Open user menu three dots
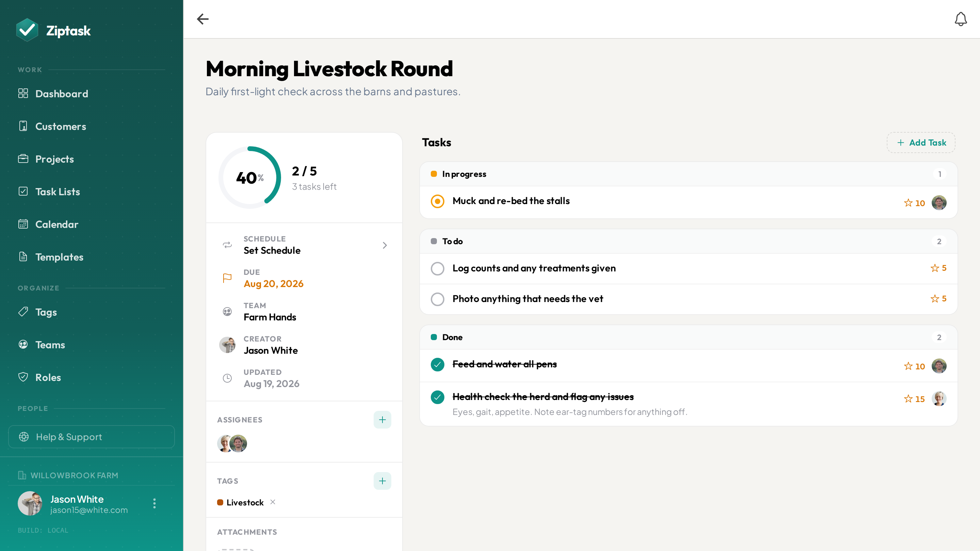Screen dimensions: 980x551 pos(154,503)
